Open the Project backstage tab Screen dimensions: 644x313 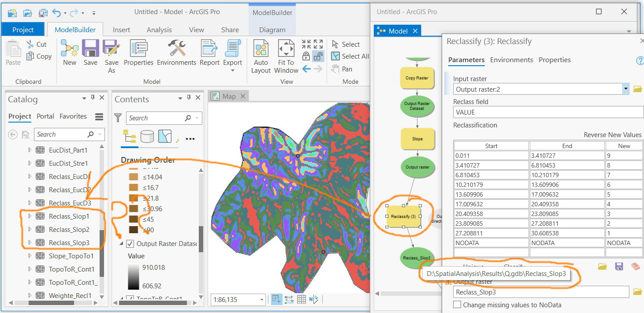(x=23, y=30)
